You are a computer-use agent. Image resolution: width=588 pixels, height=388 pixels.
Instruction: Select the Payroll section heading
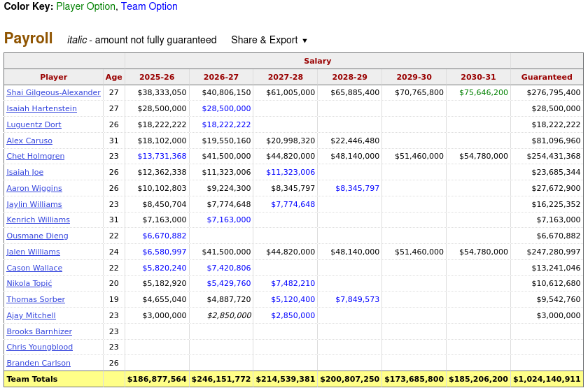(x=29, y=38)
